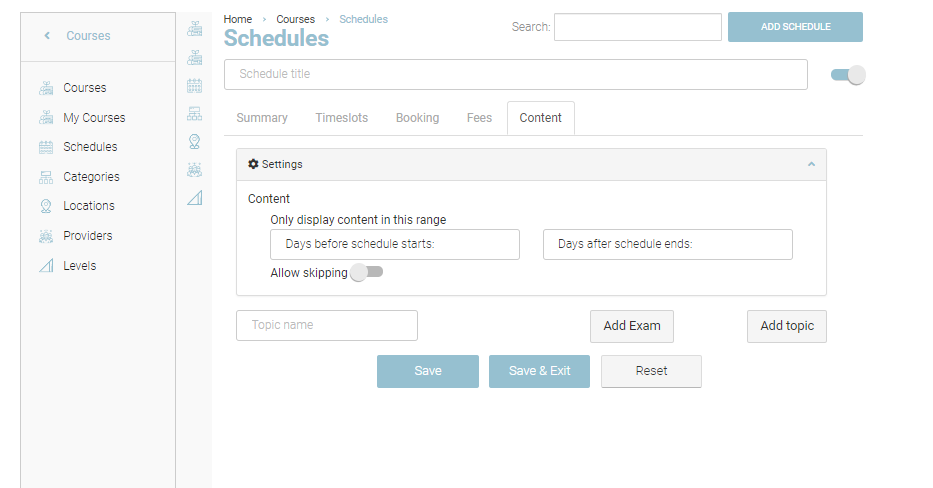Click the Locations pin icon in sidebar
Image resolution: width=933 pixels, height=488 pixels.
[x=45, y=206]
